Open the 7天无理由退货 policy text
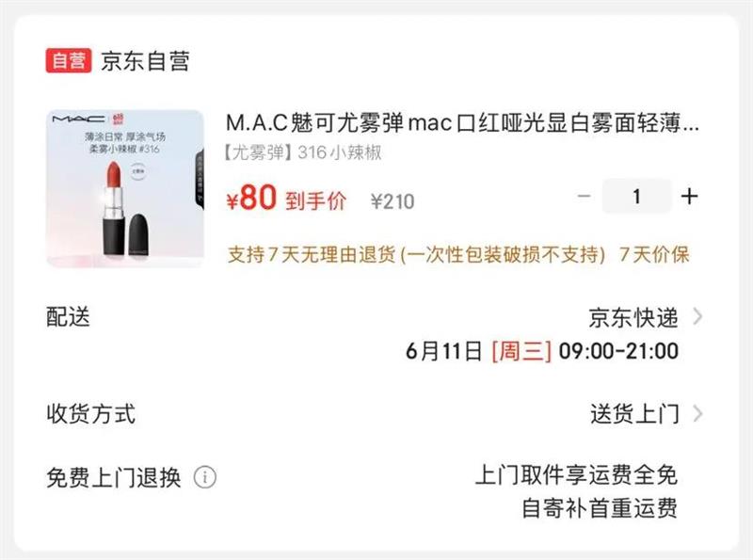 pos(416,254)
